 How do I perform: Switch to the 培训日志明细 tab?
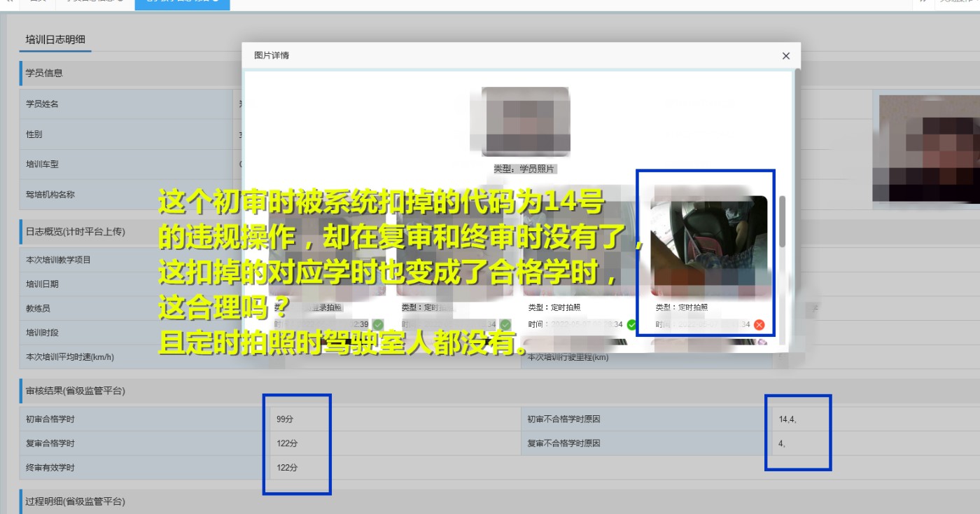55,40
